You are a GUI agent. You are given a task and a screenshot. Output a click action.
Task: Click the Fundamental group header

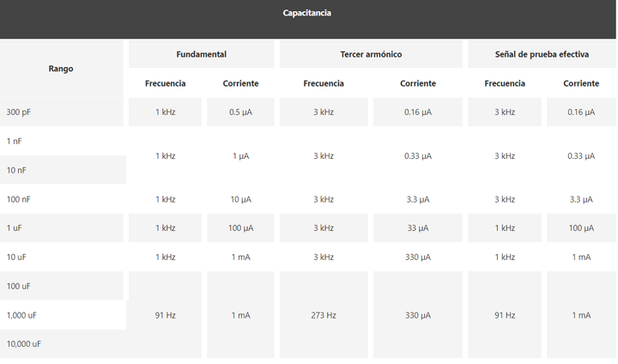[201, 54]
